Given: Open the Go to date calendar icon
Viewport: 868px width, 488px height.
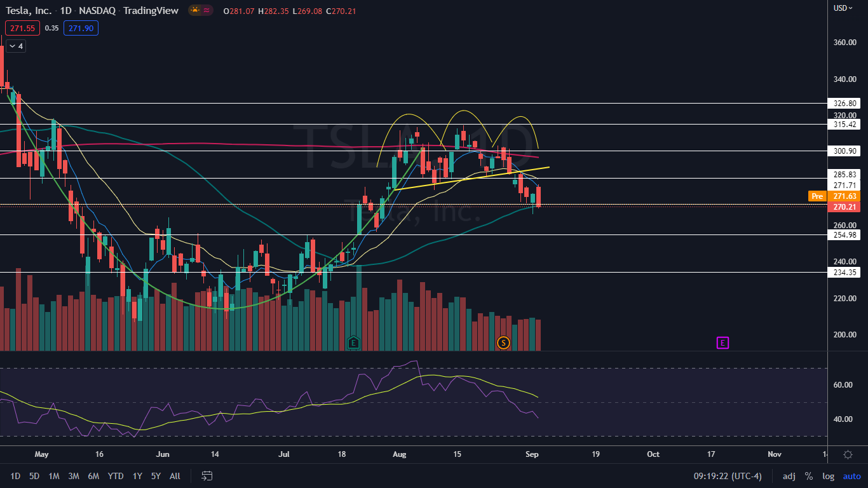Looking at the screenshot, I should coord(207,476).
